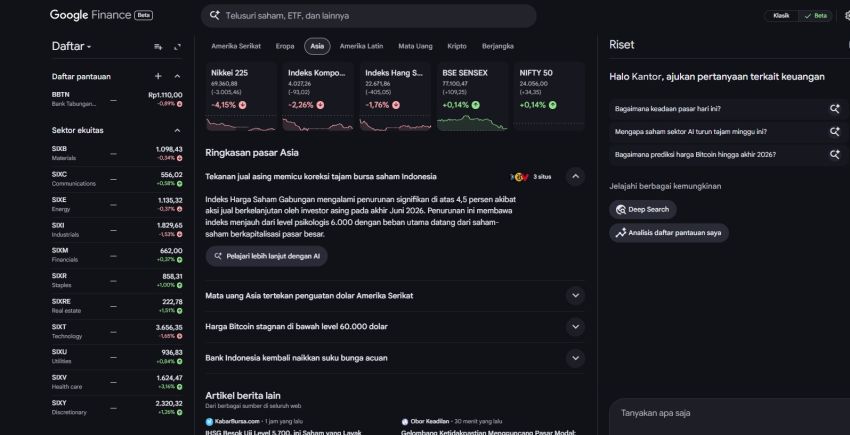Viewport: 850px width, 435px height.
Task: Open the NIFTY 50 index card
Action: point(549,97)
